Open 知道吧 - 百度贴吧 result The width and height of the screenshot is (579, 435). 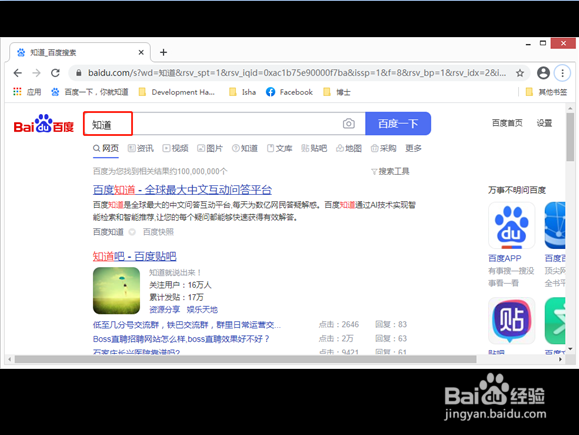[x=135, y=256]
